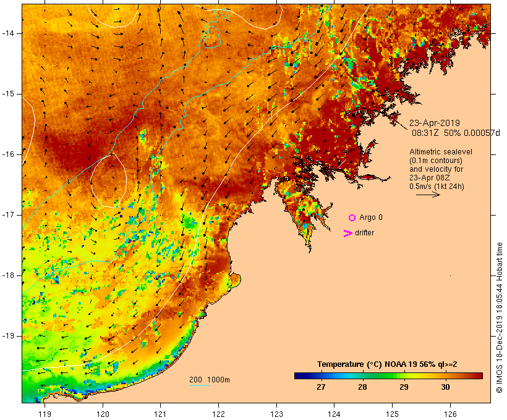The image size is (507, 420).
Task: Click longitude axis label 120
Action: point(103,414)
